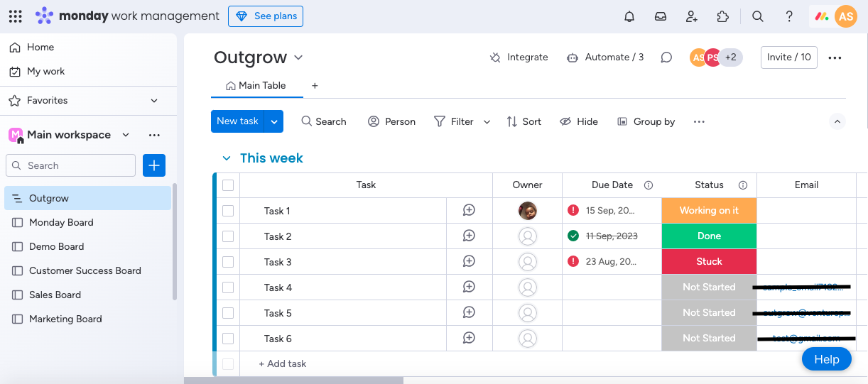
Task: Change Task 2 green Done status
Action: [709, 236]
